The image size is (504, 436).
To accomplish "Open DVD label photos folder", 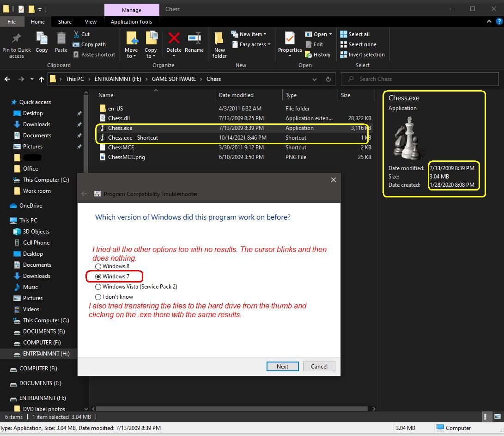I will pos(44,409).
